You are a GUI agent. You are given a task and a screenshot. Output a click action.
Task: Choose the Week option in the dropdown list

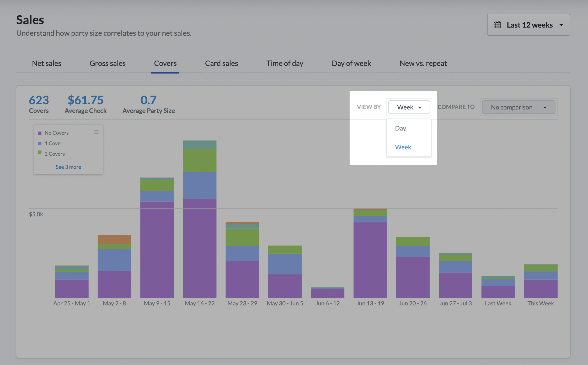(403, 147)
